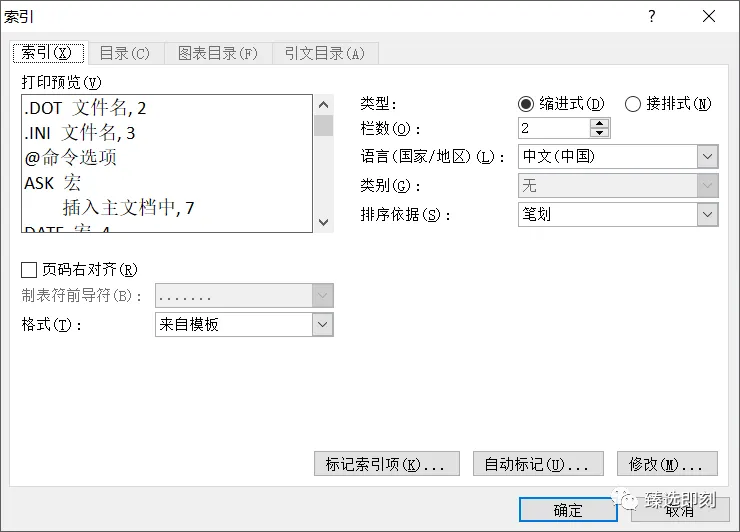Open the 引文目录 tab
Image resolution: width=740 pixels, height=532 pixels.
(x=325, y=53)
